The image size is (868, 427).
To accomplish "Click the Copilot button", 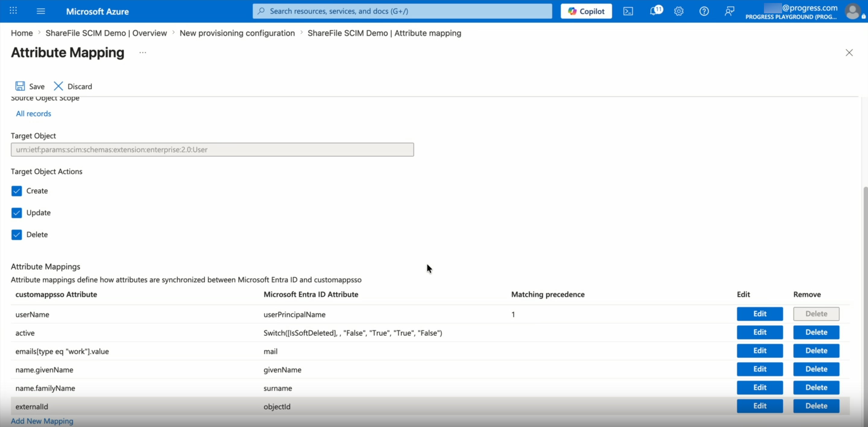I will (586, 11).
